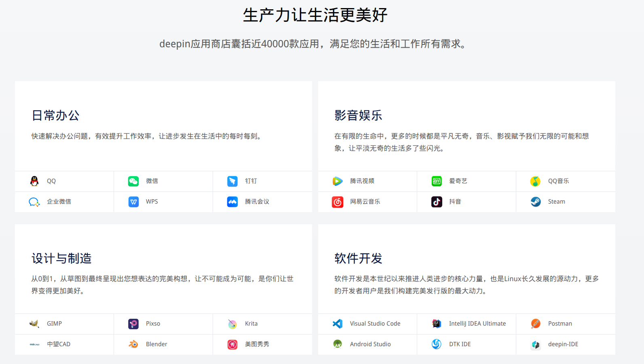The width and height of the screenshot is (644, 364).
Task: Click the iQIYI (爱奇艺) green icon
Action: (x=437, y=181)
